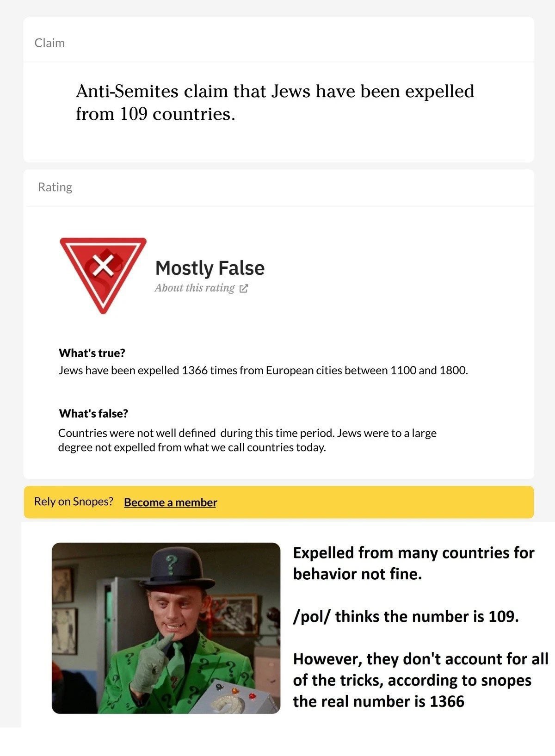Click the claim statement text in the top card
Screen dimensions: 555x756
[x=275, y=102]
